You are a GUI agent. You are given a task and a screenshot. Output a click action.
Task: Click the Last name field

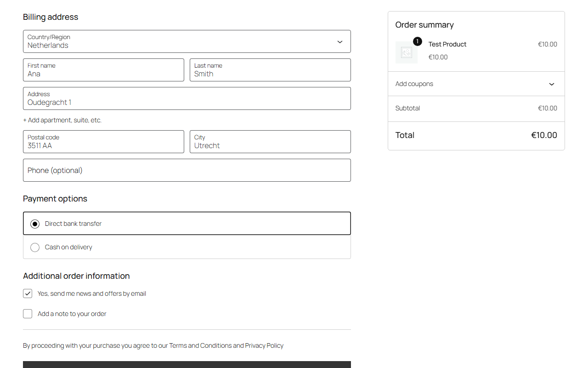[270, 70]
